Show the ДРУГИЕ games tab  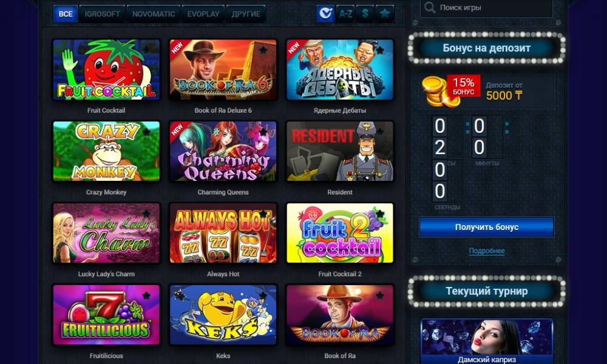coord(246,14)
